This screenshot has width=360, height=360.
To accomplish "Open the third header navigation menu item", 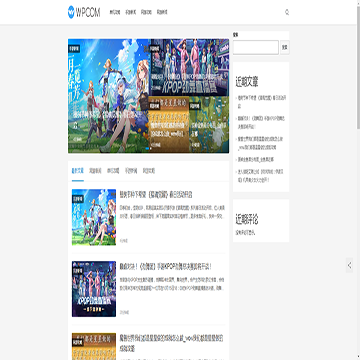I will pos(146,12).
